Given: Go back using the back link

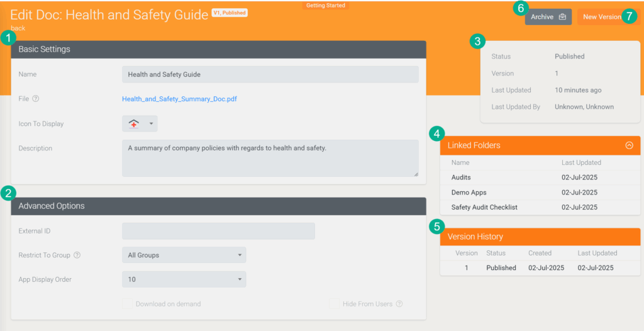Looking at the screenshot, I should (x=18, y=28).
